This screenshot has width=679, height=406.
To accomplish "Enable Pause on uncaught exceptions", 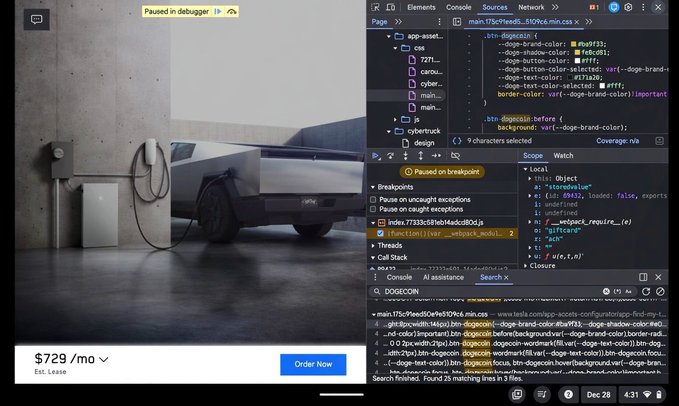I will click(x=373, y=200).
